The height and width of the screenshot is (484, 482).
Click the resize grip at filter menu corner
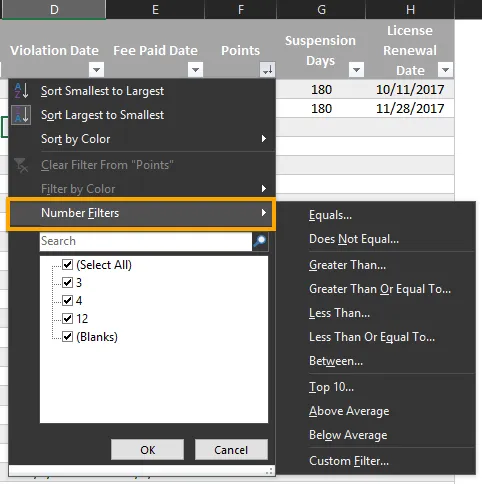[269, 471]
